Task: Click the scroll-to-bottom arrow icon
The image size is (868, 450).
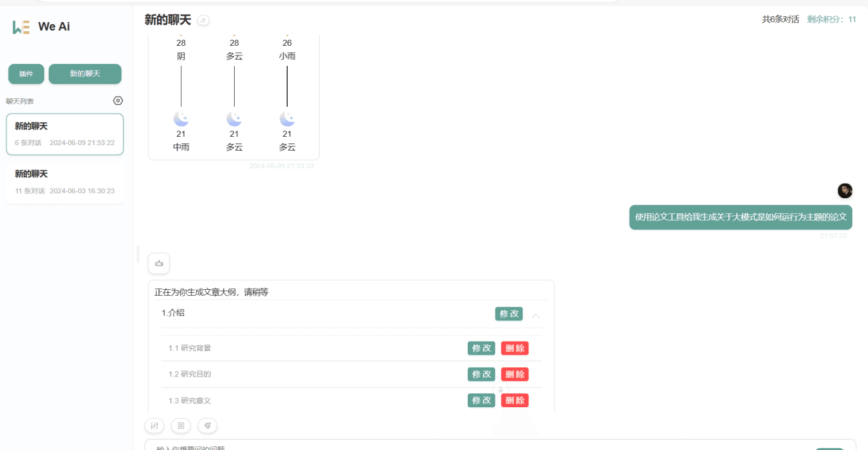Action: point(501,390)
